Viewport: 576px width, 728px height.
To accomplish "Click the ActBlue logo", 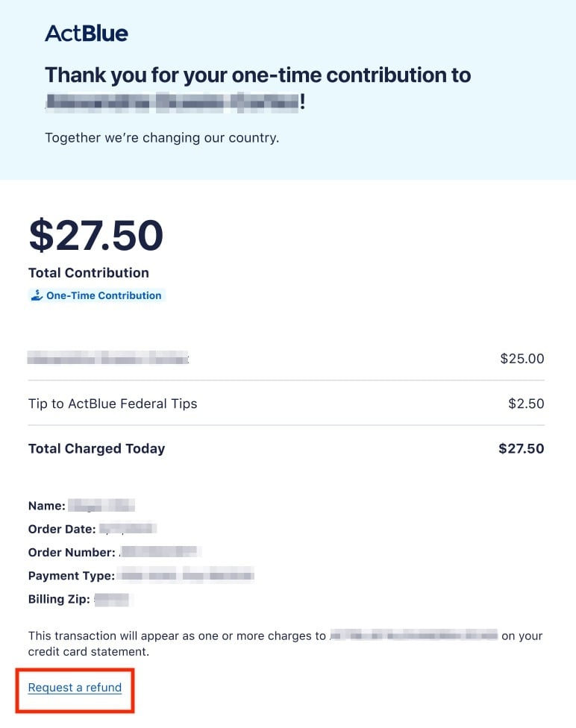I will coord(87,34).
